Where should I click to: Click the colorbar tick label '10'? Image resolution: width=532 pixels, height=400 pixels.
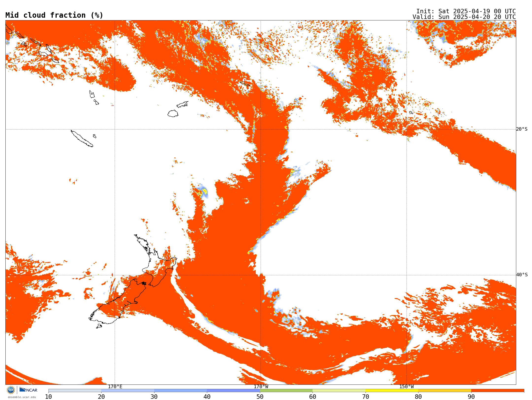click(x=49, y=397)
